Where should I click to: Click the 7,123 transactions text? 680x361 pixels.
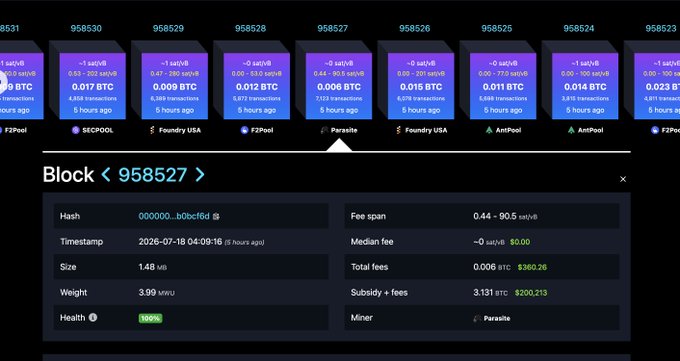tap(339, 98)
